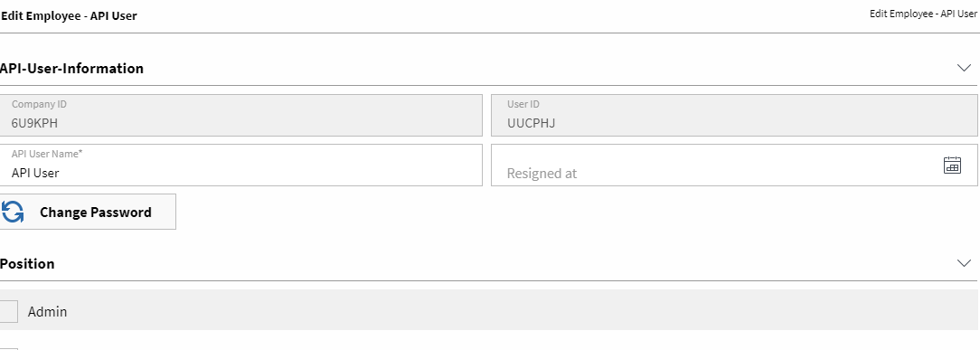Click the top-left Edit Employee page title

(x=69, y=16)
